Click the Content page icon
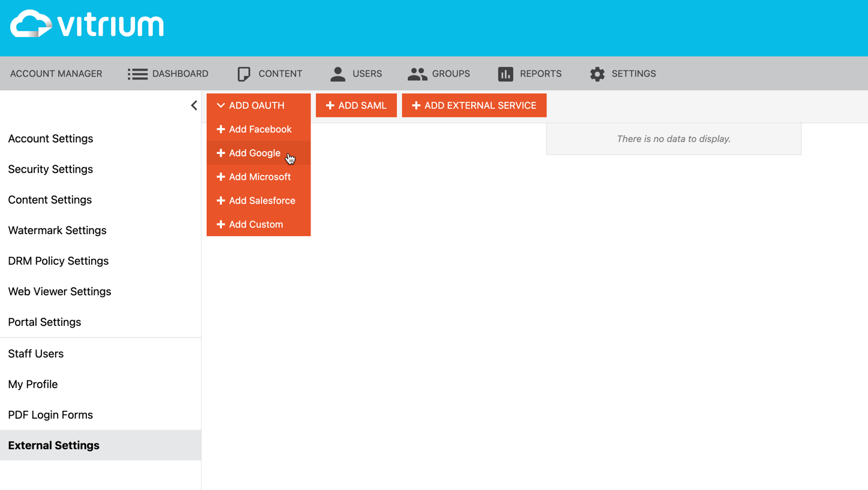 (243, 74)
